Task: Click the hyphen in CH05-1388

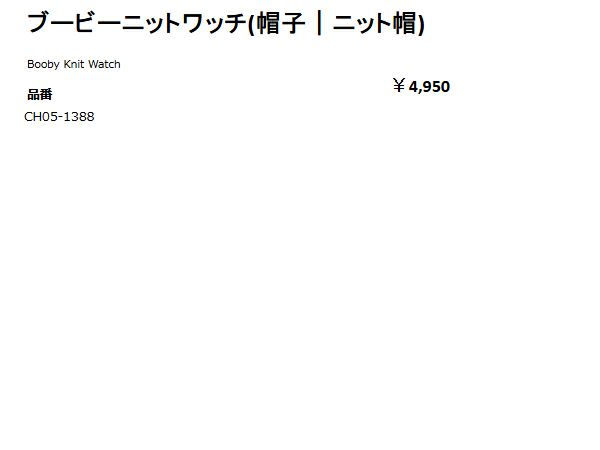Action: [x=60, y=117]
